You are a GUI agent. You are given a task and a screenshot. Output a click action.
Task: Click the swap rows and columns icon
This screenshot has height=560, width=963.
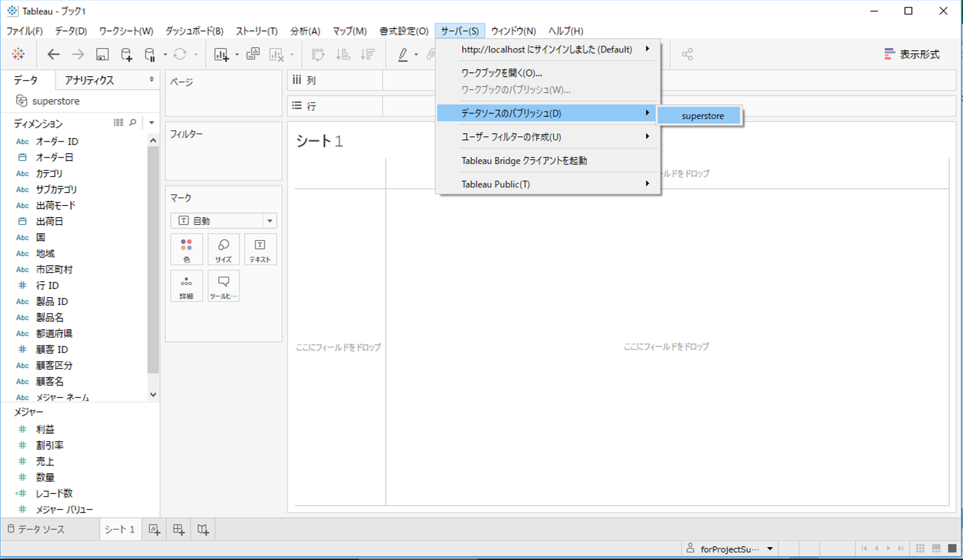(319, 54)
